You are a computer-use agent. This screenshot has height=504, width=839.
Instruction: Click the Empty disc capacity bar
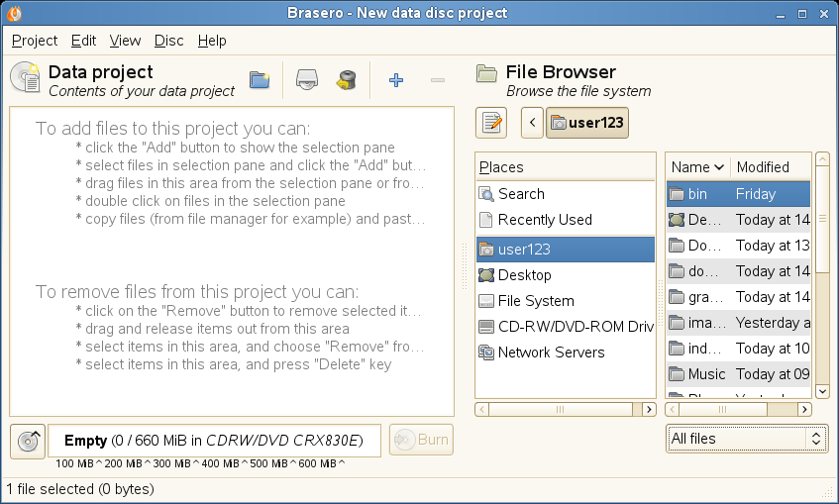click(x=215, y=441)
